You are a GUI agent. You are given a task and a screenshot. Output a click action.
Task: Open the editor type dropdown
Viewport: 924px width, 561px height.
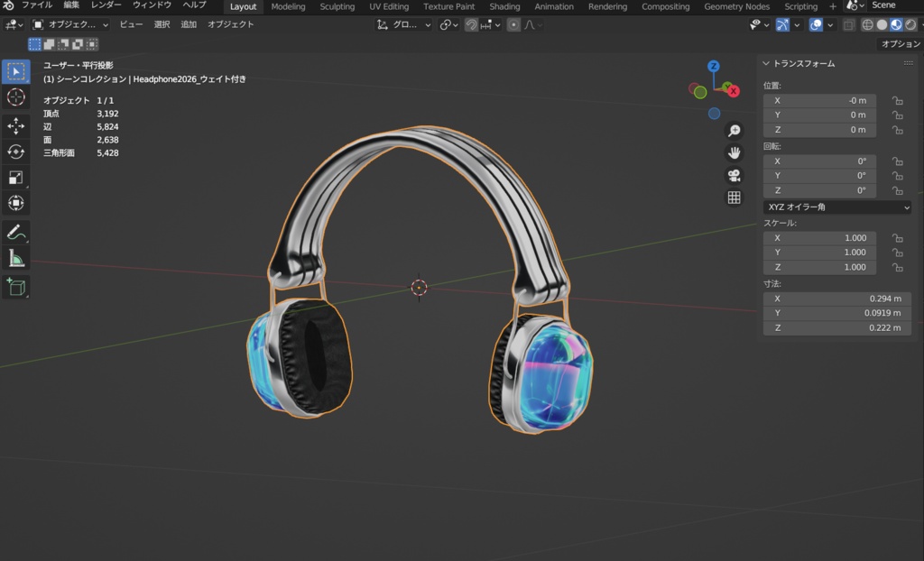14,24
